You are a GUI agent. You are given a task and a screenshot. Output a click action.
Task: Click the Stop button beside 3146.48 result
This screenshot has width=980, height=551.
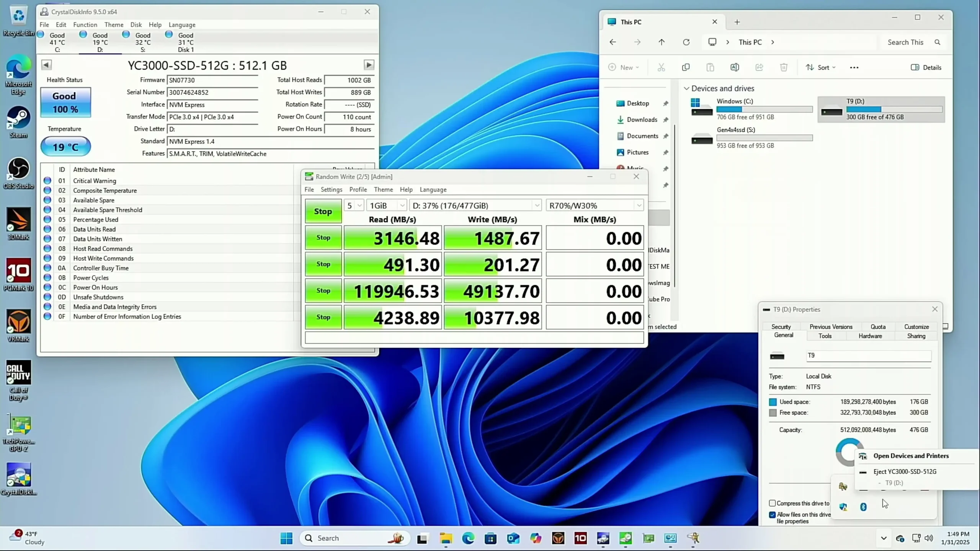click(323, 238)
